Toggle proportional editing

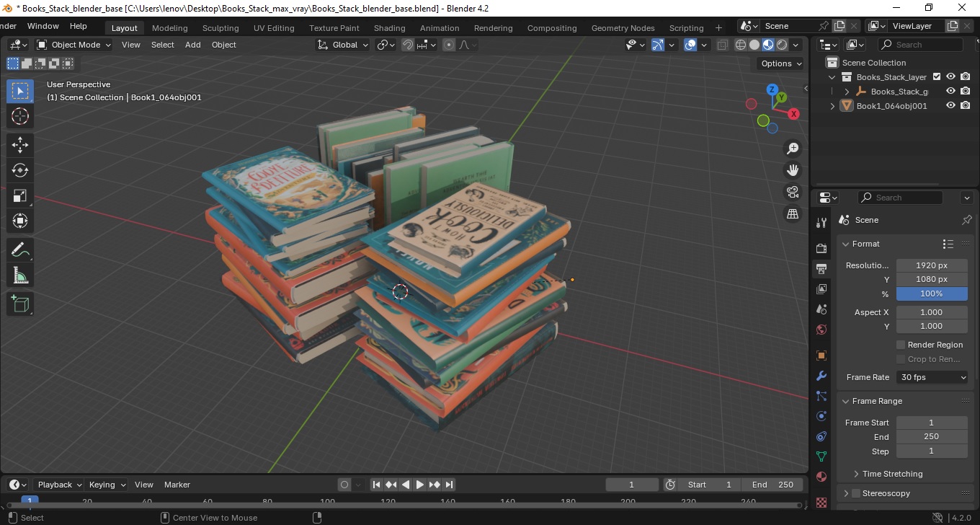pos(449,45)
